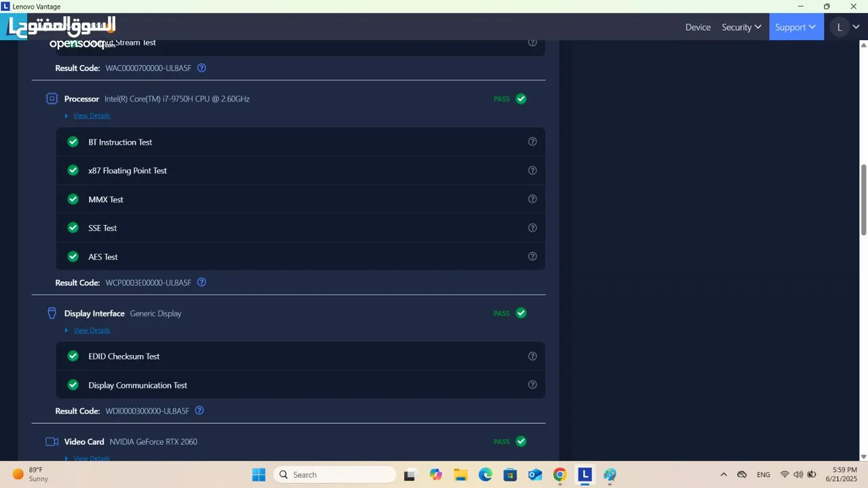868x488 pixels.
Task: Select result code WCP0003E00000-UL8A5F
Action: (x=149, y=283)
